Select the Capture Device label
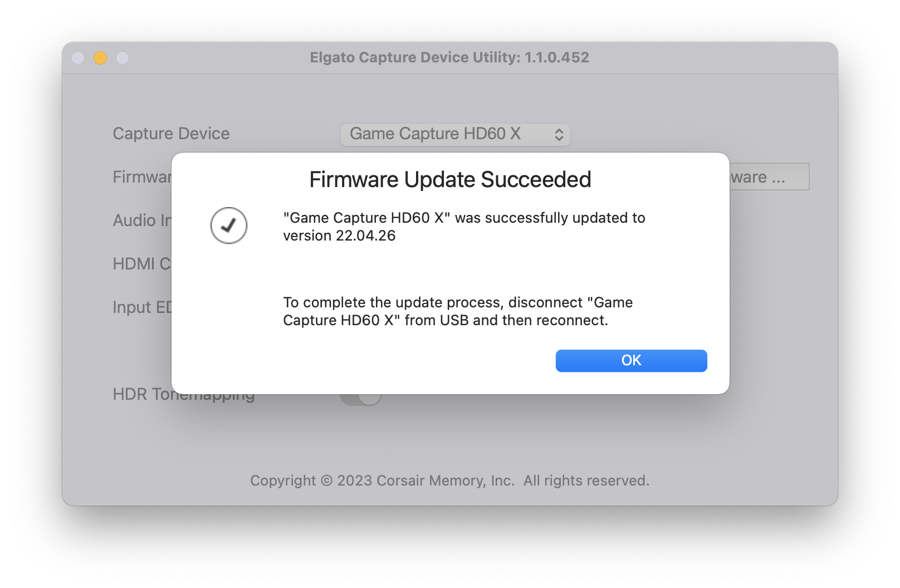Viewport: 900px width, 588px height. (x=171, y=134)
